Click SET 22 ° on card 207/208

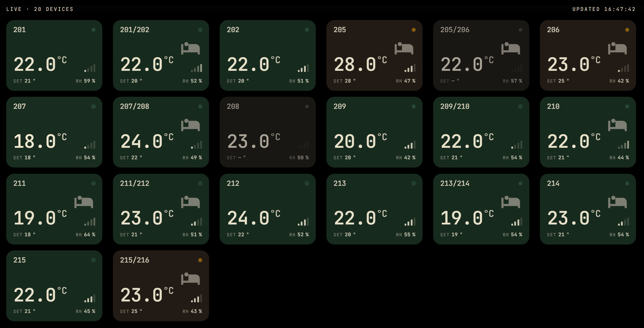(131, 158)
